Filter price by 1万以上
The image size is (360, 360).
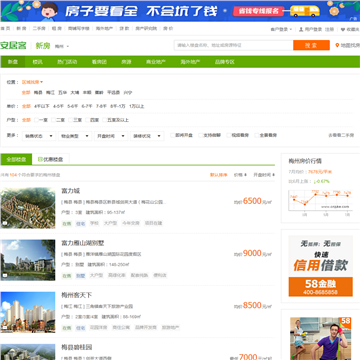coord(137,106)
